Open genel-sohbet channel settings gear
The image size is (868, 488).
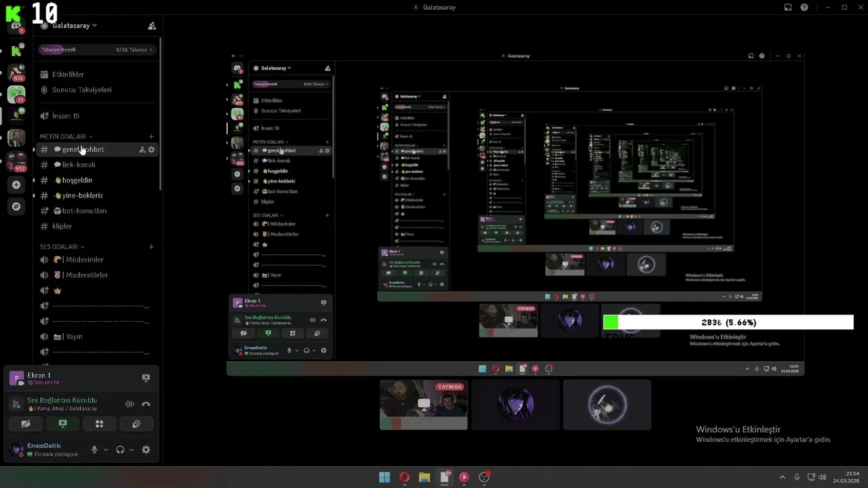(151, 150)
